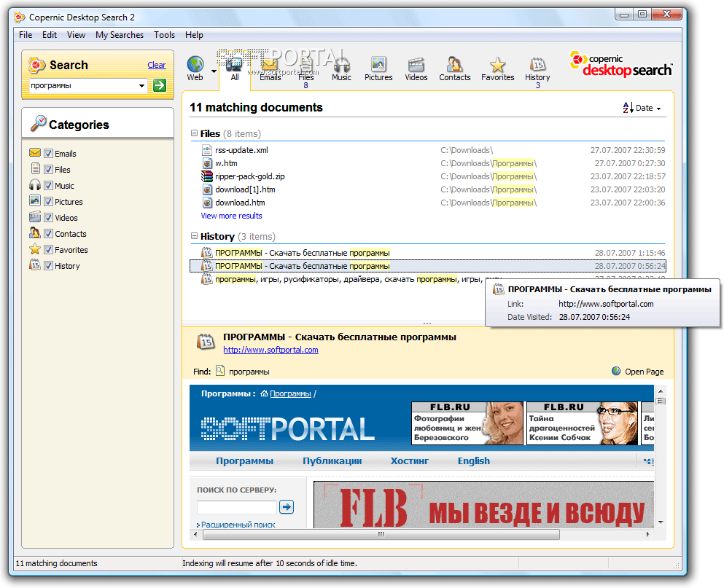This screenshot has width=724, height=588.
Task: Click the Расширенный поиск link
Action: 238,525
